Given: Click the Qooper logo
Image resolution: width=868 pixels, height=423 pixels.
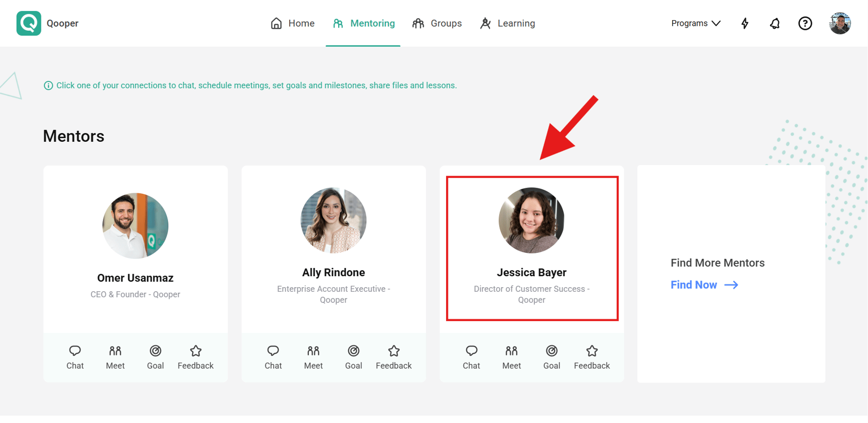Looking at the screenshot, I should 29,23.
